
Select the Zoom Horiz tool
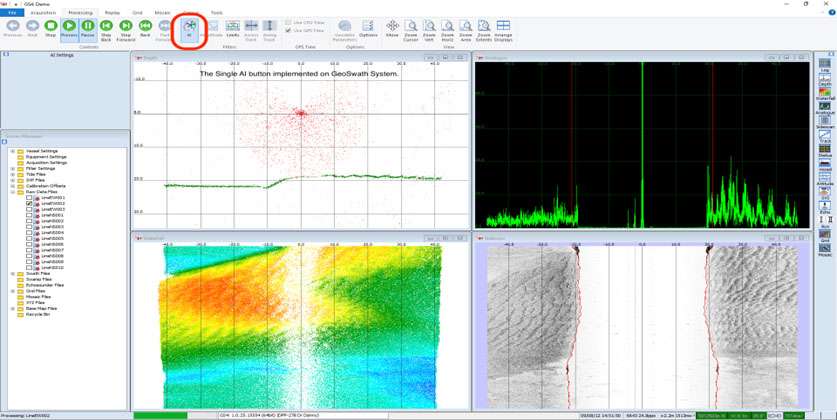[x=447, y=30]
